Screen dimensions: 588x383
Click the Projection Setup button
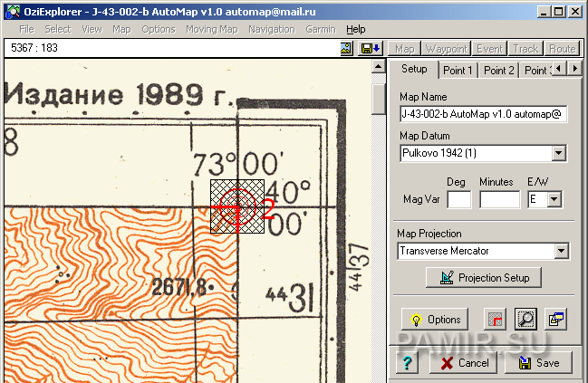coord(484,278)
